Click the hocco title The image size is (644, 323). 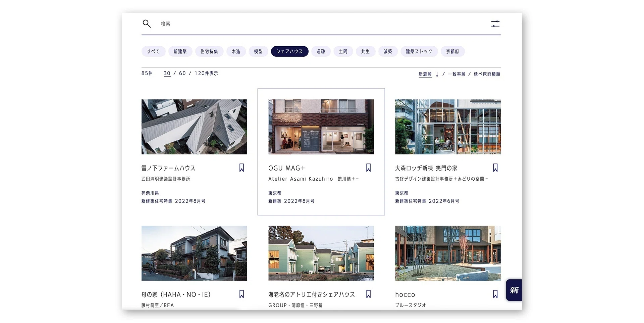[x=405, y=294]
